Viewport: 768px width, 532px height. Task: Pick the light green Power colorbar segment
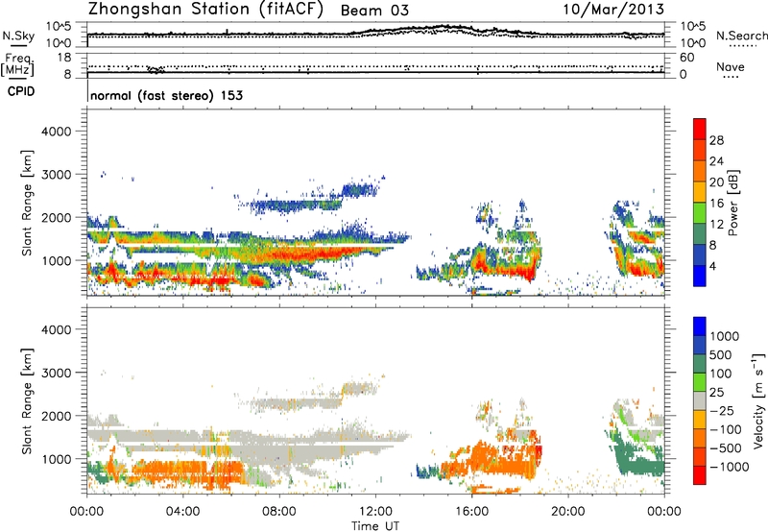click(x=700, y=213)
